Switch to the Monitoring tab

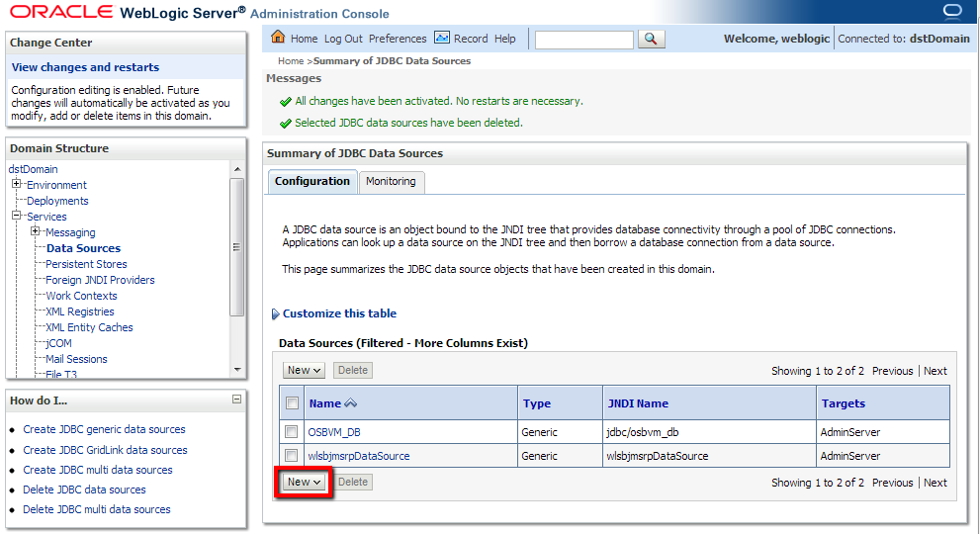[x=392, y=181]
